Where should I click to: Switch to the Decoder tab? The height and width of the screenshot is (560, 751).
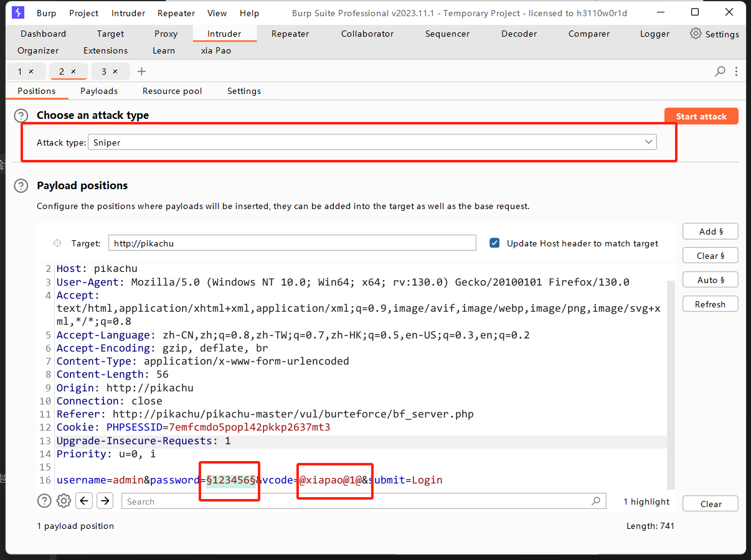[519, 34]
